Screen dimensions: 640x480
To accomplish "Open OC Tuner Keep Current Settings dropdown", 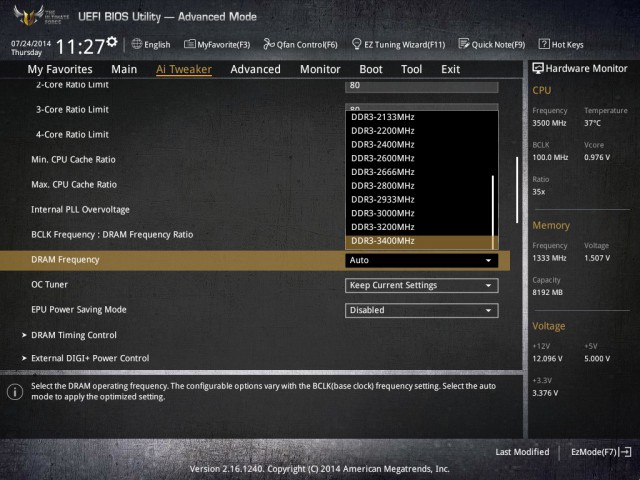I will pyautogui.click(x=422, y=285).
